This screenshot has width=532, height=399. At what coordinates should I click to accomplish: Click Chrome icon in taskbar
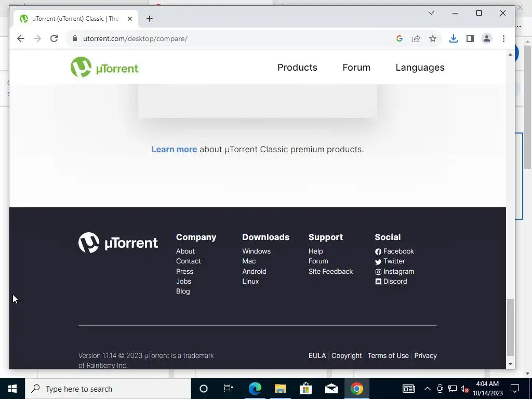point(356,389)
